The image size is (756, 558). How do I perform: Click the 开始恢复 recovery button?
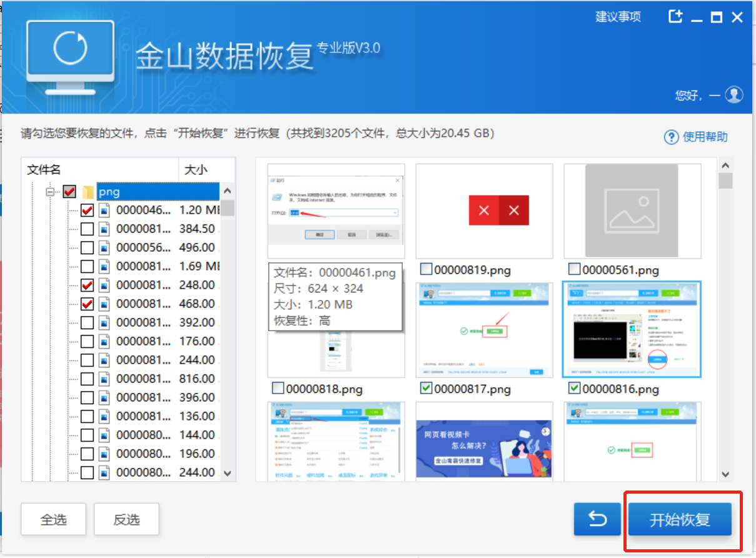681,519
